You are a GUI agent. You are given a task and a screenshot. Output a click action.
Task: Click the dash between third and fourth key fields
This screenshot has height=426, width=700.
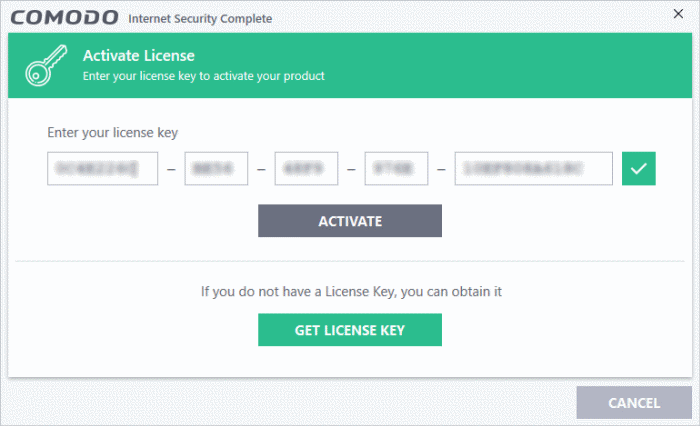click(x=351, y=170)
